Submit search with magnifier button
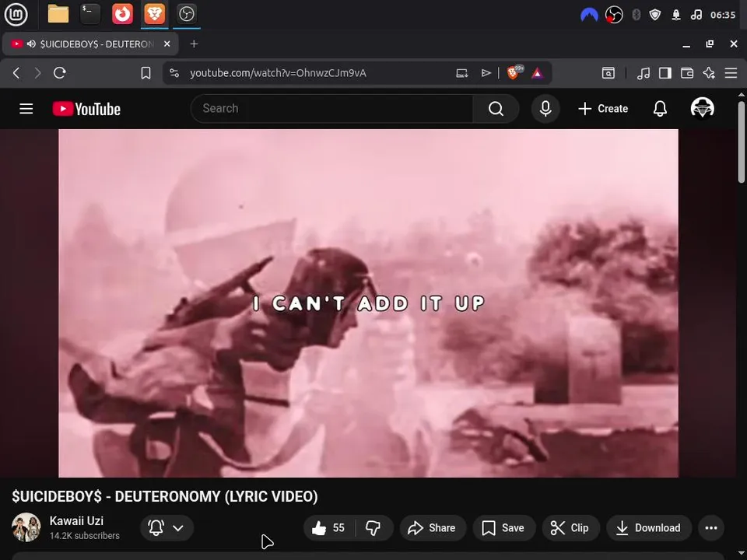747x560 pixels. click(496, 109)
